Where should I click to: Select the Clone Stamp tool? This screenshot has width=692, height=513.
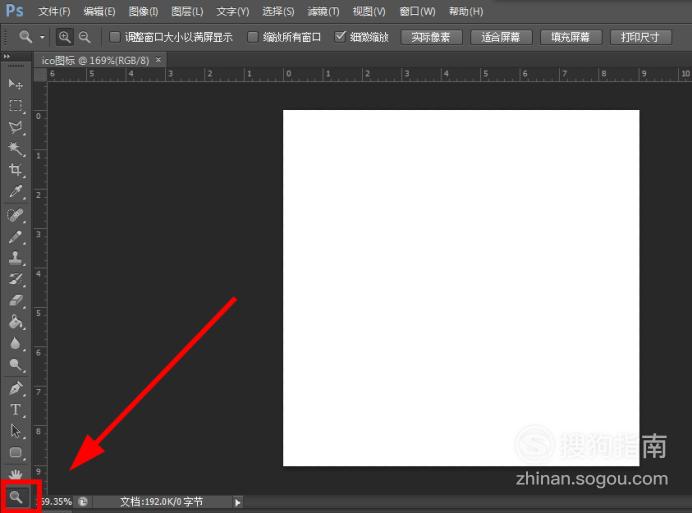(x=15, y=258)
